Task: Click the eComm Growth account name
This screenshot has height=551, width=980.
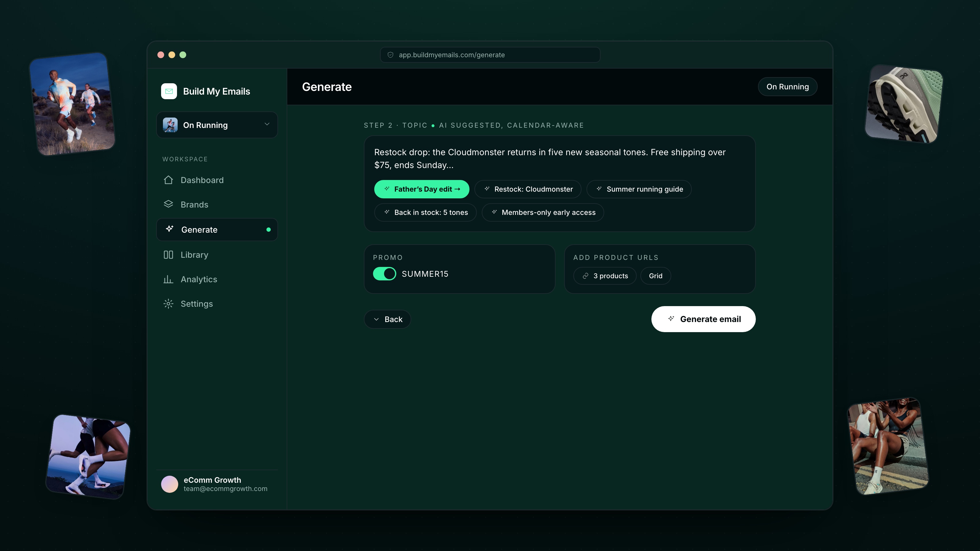Action: (x=212, y=480)
